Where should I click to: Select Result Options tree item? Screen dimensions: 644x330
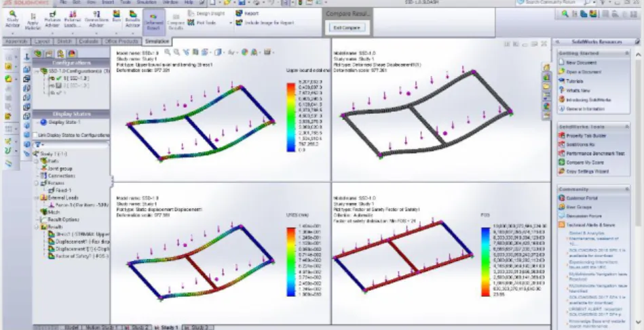coord(60,220)
